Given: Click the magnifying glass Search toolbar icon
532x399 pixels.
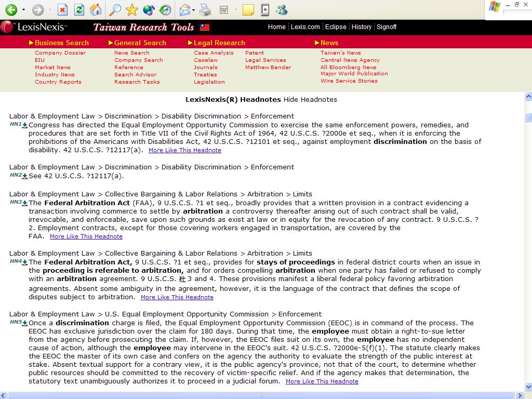Looking at the screenshot, I should (115, 10).
